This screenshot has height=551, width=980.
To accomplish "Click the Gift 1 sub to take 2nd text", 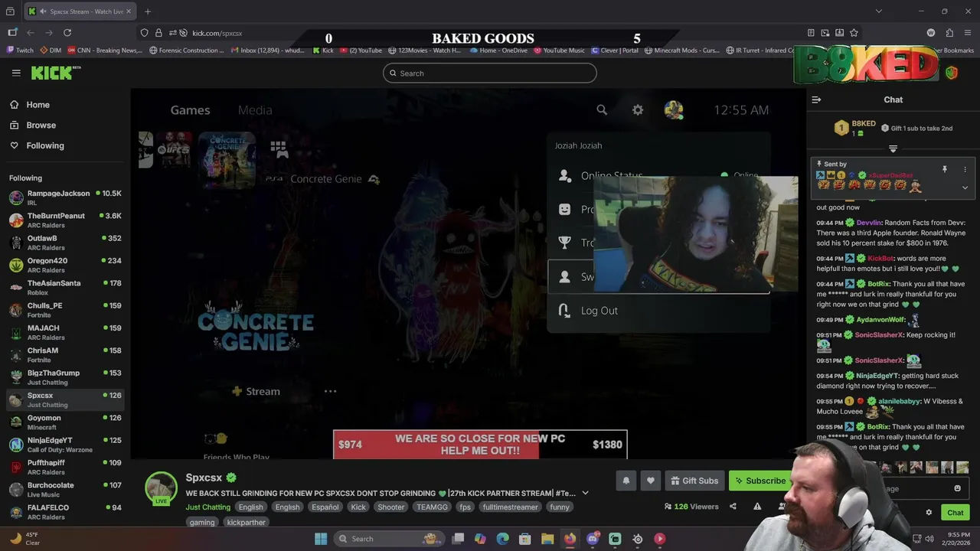I will 921,129.
